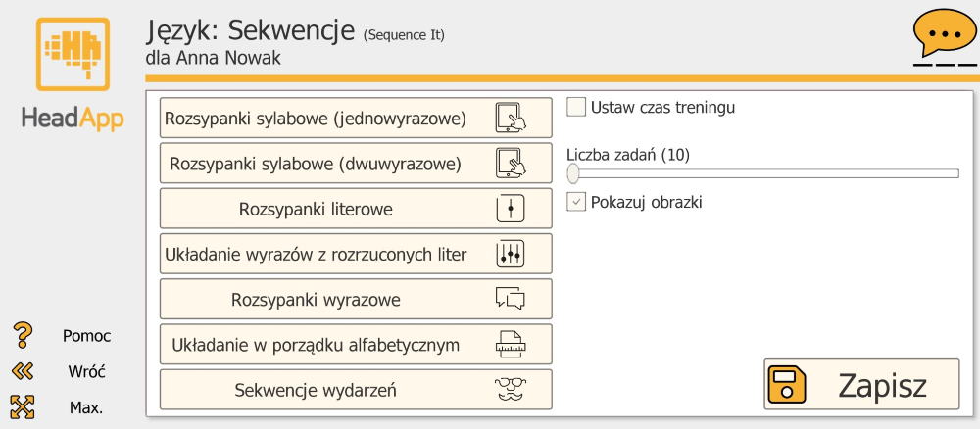Click tablet icon for dwuwyrazowe rozsypanki
This screenshot has width=980, height=429.
(511, 163)
